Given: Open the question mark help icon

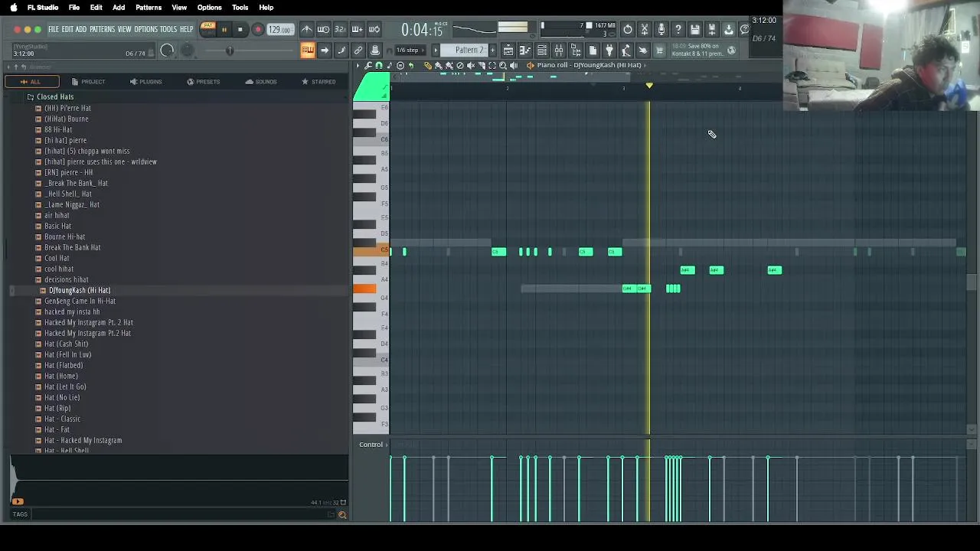Looking at the screenshot, I should click(678, 29).
